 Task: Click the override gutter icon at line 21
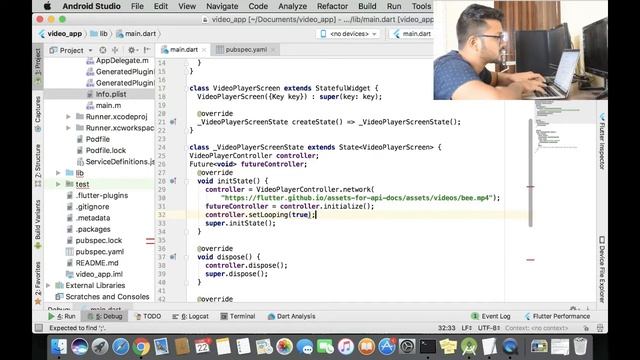173,122
